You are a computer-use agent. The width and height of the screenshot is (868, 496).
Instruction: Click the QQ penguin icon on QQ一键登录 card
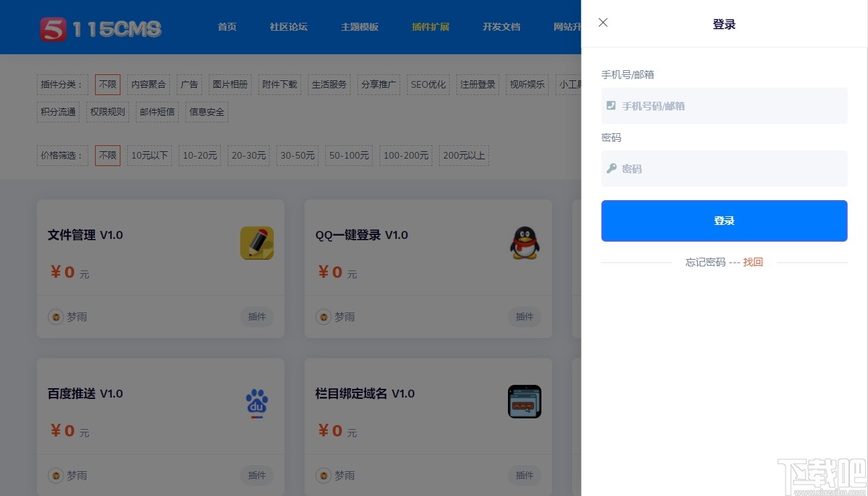(525, 243)
